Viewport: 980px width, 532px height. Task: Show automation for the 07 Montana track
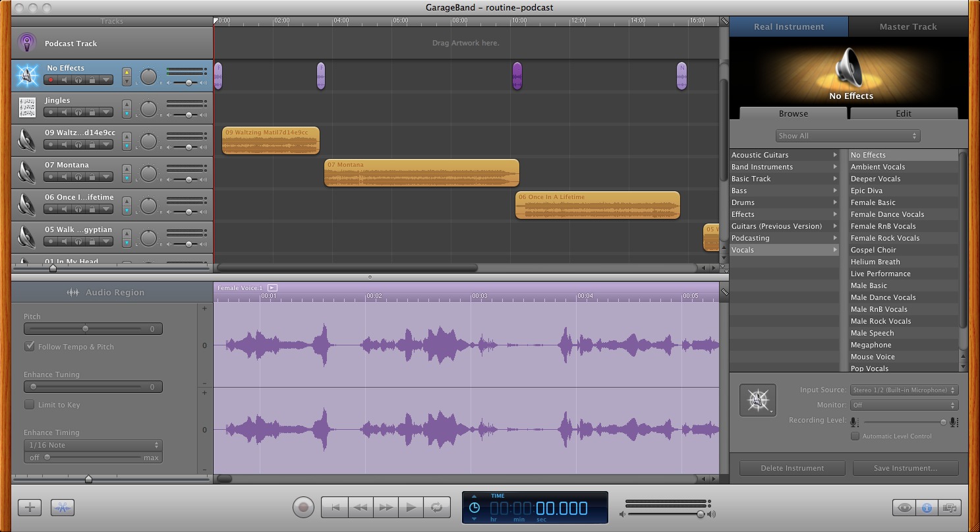[x=106, y=177]
